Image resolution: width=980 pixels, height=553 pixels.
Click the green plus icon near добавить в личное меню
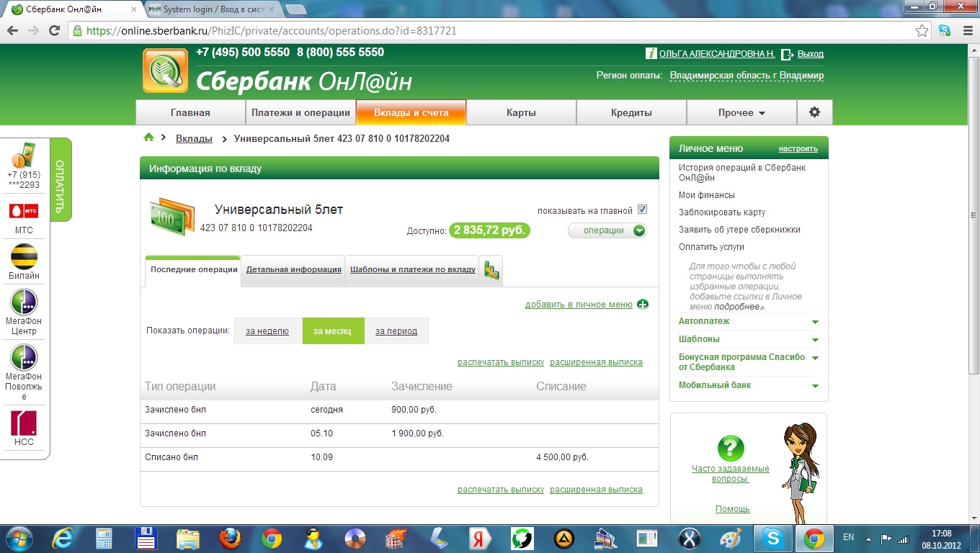pos(643,305)
